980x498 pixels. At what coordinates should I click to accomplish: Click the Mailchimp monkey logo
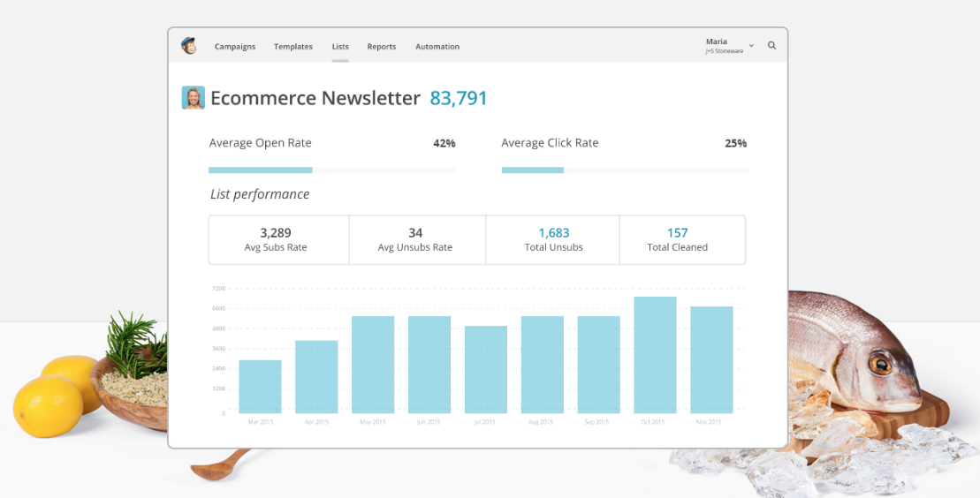coord(189,46)
